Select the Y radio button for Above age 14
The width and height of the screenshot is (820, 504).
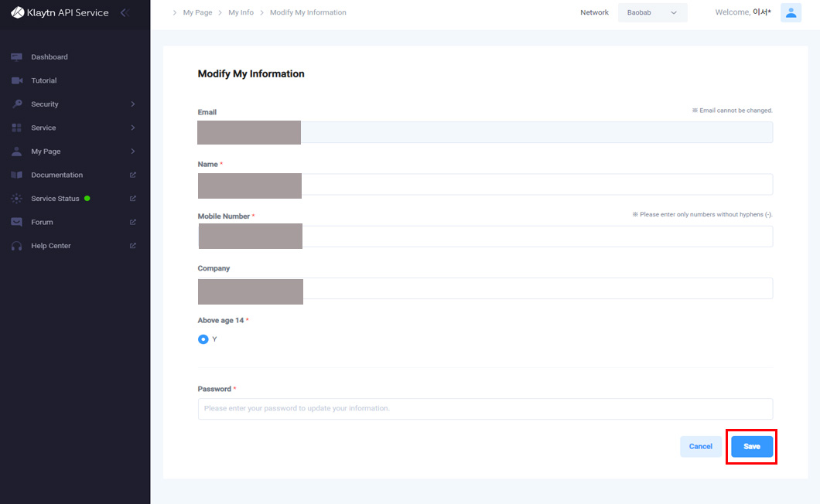[203, 339]
